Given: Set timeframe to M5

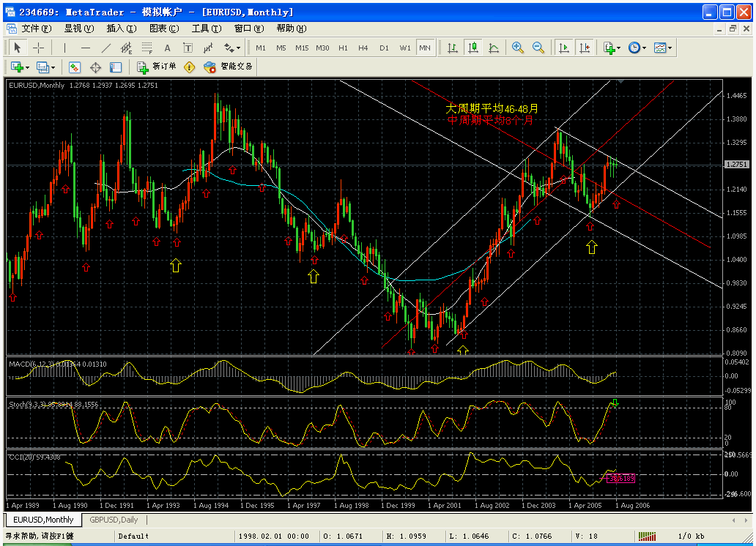Looking at the screenshot, I should point(281,48).
